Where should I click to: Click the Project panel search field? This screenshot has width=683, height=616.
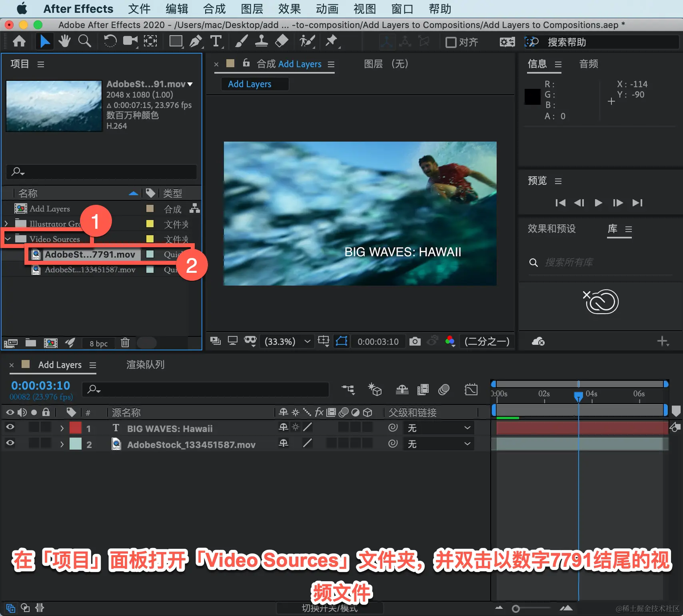pyautogui.click(x=102, y=172)
